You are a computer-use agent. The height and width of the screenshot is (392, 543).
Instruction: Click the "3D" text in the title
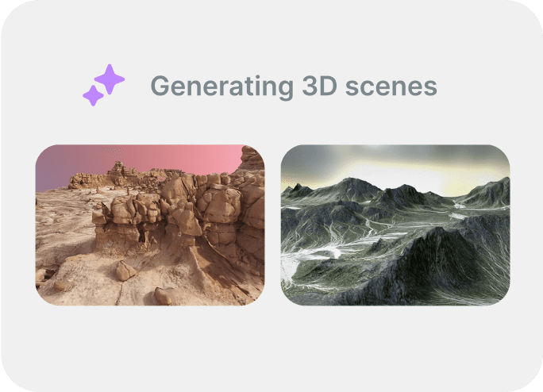320,86
